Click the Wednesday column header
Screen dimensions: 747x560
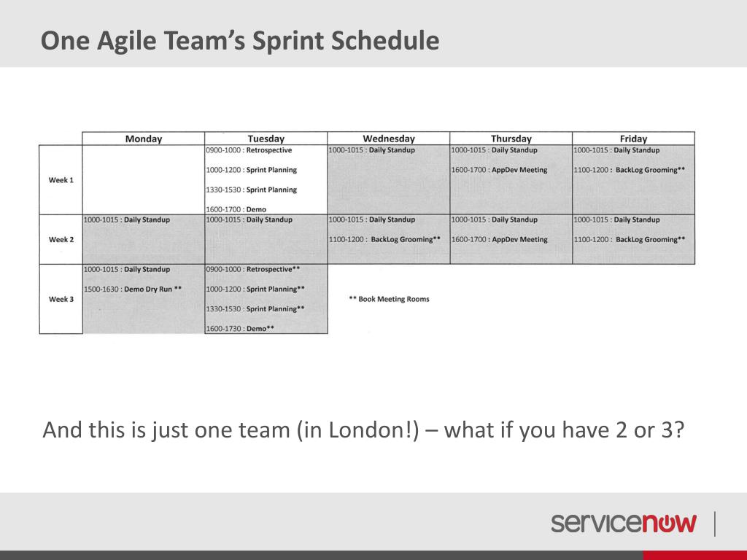coord(388,139)
